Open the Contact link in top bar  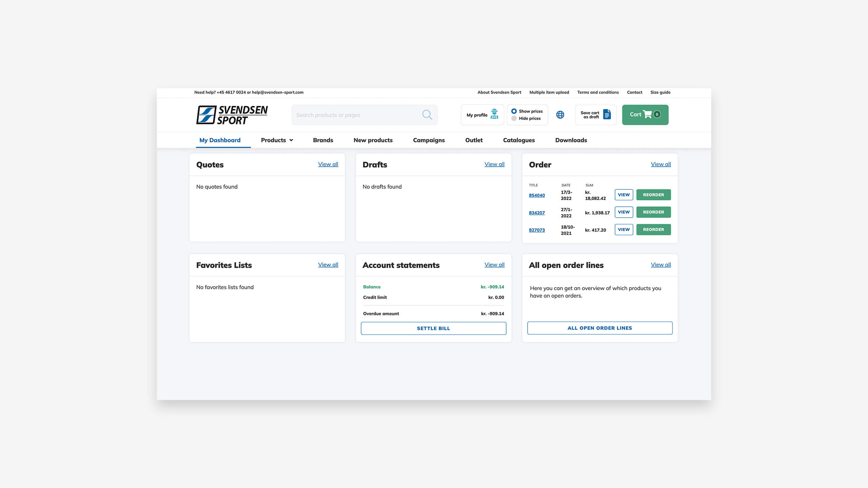click(634, 92)
